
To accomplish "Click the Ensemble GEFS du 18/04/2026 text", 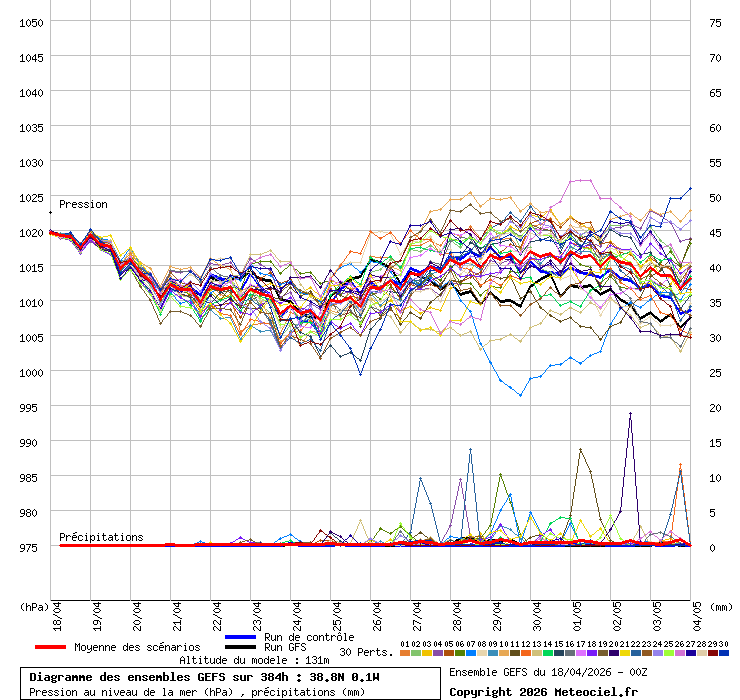I will [547, 672].
